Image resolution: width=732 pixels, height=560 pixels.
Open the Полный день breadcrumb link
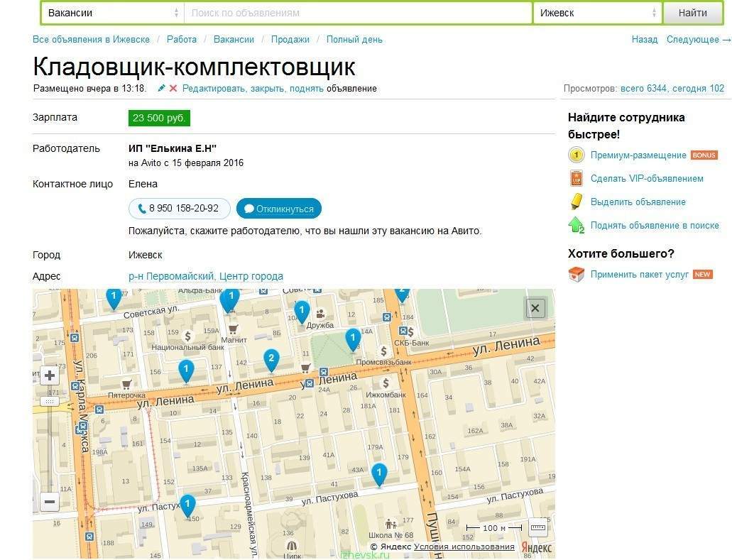pos(354,40)
